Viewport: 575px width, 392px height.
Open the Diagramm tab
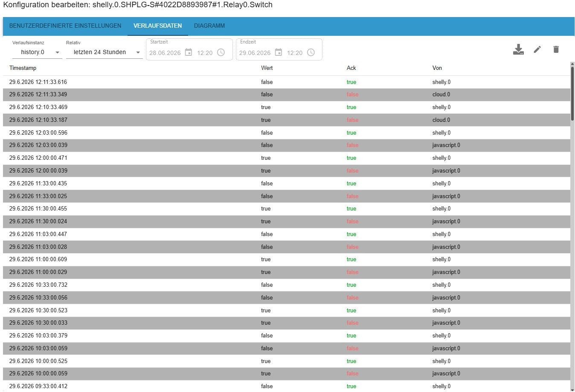coord(209,26)
